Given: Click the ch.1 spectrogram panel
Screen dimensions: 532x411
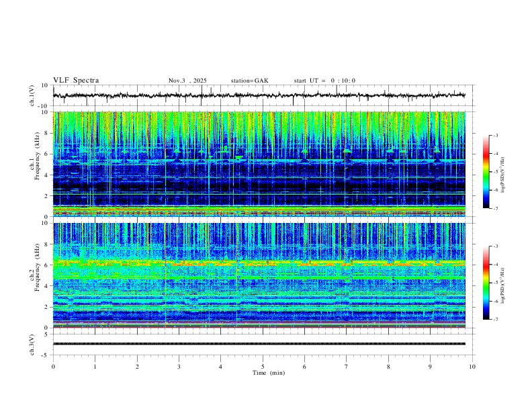Looking at the screenshot, I should (259, 164).
